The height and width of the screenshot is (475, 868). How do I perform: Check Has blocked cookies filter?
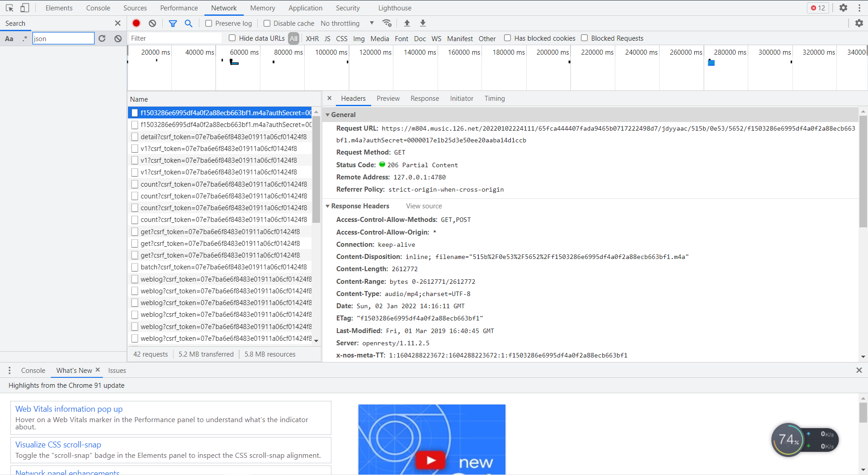click(x=507, y=38)
